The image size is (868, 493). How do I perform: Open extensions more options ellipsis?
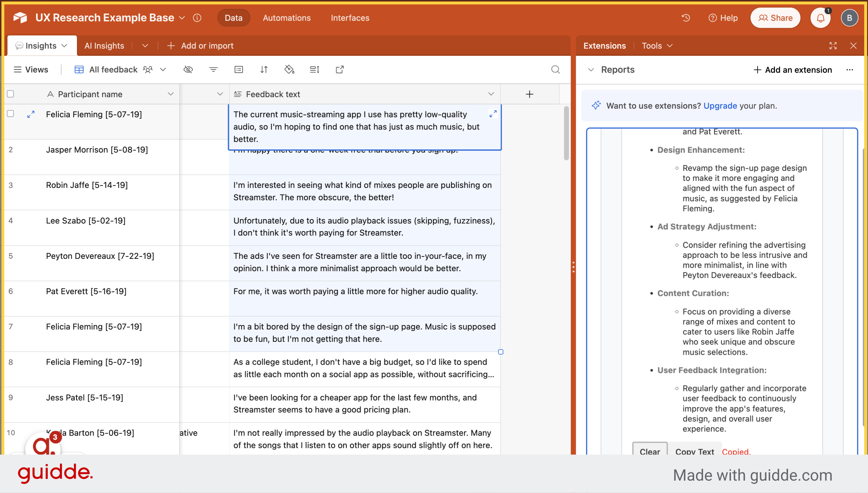click(x=850, y=70)
